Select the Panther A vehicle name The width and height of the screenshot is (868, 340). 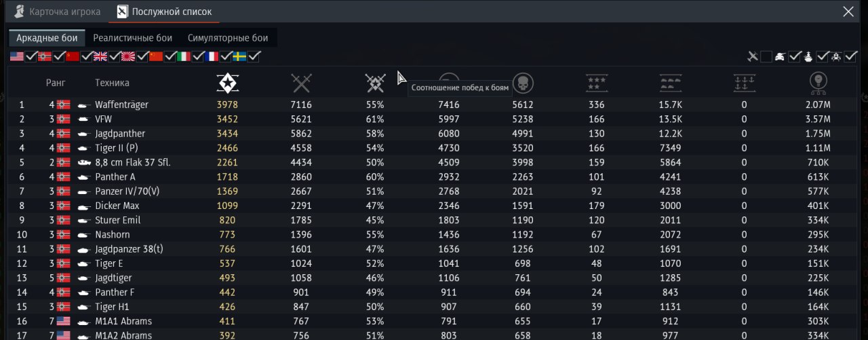tap(115, 176)
